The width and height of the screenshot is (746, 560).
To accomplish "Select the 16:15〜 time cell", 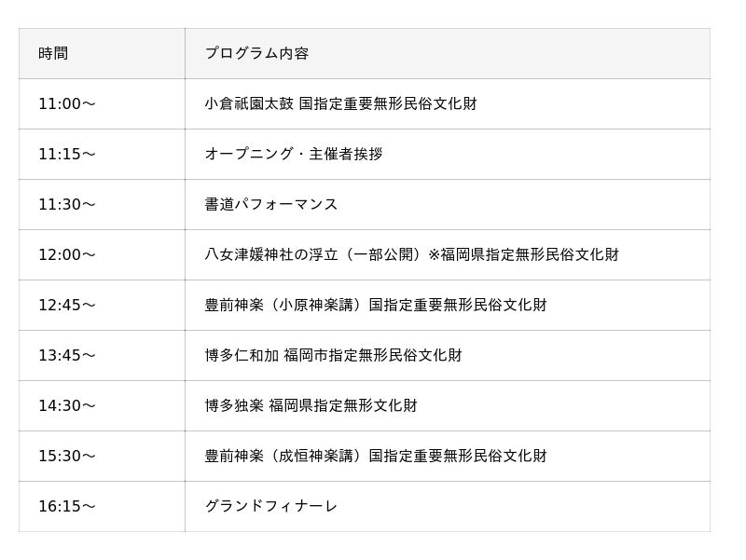I will 102,507.
